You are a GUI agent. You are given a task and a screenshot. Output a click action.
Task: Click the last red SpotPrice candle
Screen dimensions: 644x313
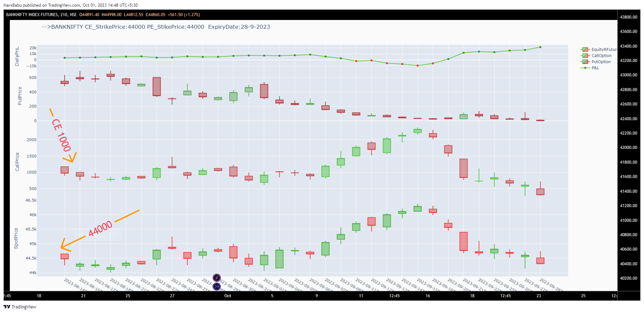540,261
